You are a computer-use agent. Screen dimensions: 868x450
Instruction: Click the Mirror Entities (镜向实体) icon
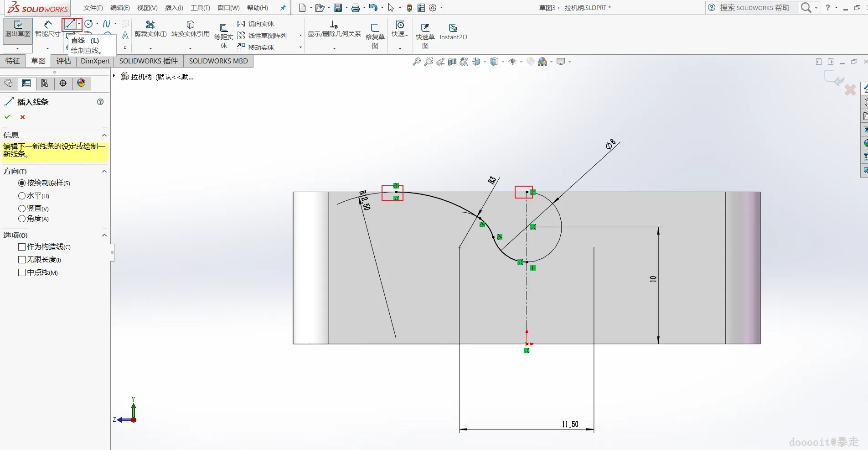pyautogui.click(x=241, y=24)
